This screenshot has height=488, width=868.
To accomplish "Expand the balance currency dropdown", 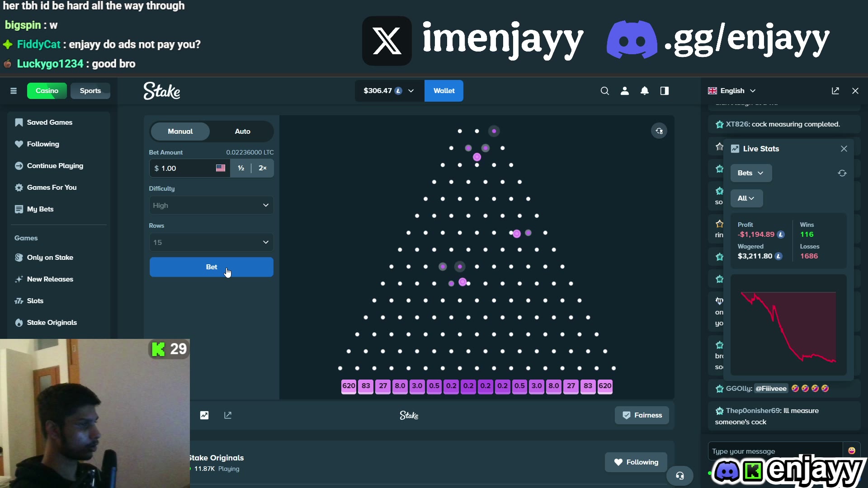I will coord(389,91).
